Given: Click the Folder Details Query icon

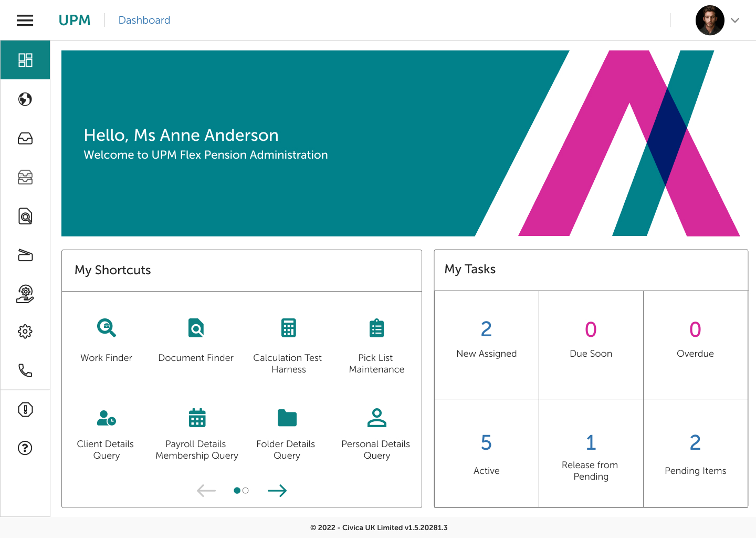Looking at the screenshot, I should coord(287,418).
